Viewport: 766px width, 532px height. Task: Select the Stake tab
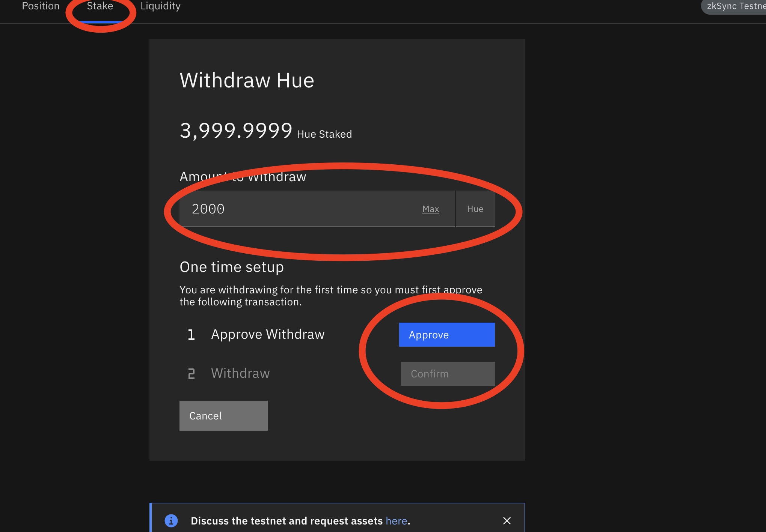coord(100,6)
